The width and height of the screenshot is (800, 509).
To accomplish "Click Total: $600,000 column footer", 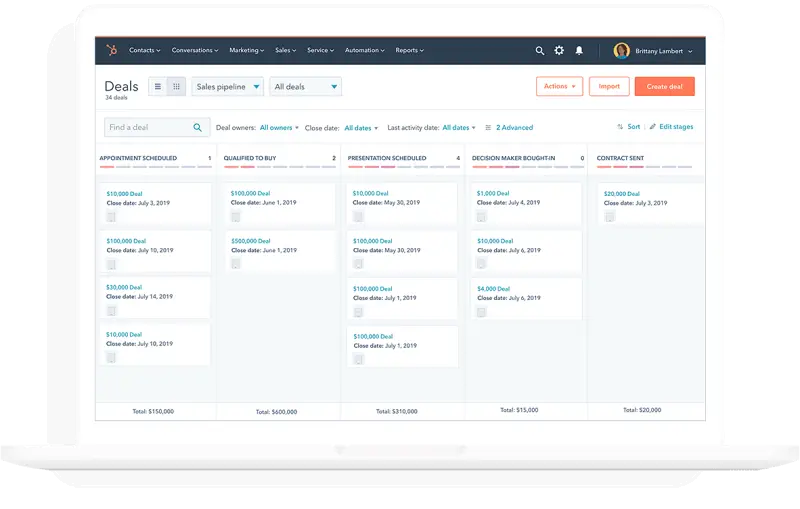I will tap(277, 412).
